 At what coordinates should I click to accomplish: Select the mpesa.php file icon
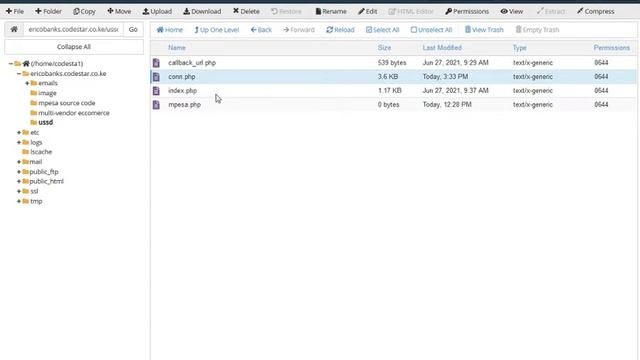pyautogui.click(x=156, y=104)
